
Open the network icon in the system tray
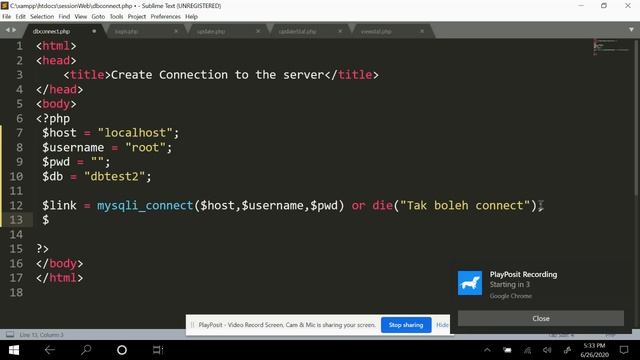click(x=527, y=350)
